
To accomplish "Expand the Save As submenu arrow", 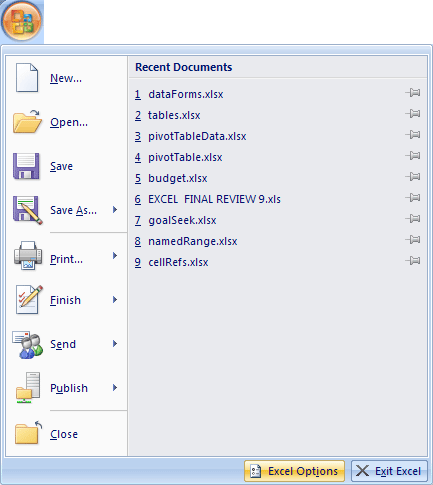I will click(115, 210).
